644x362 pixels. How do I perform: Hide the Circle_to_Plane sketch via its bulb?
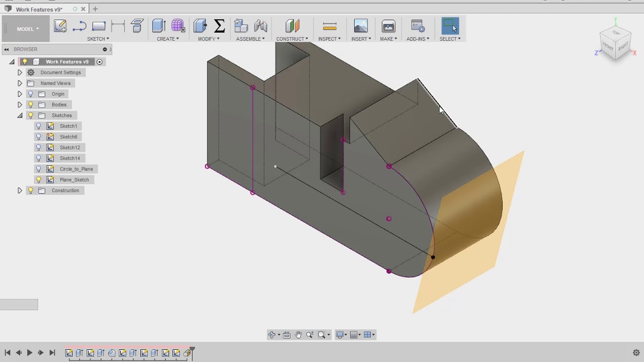[x=39, y=169]
